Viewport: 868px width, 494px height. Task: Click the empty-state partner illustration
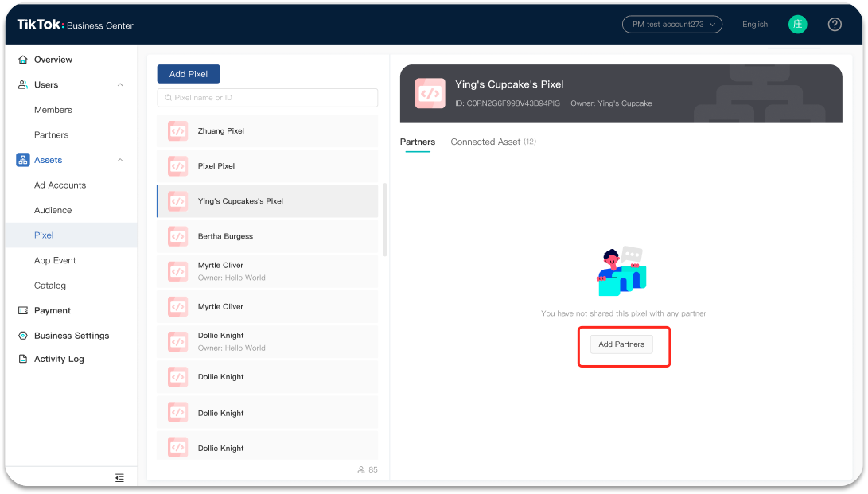pyautogui.click(x=621, y=271)
